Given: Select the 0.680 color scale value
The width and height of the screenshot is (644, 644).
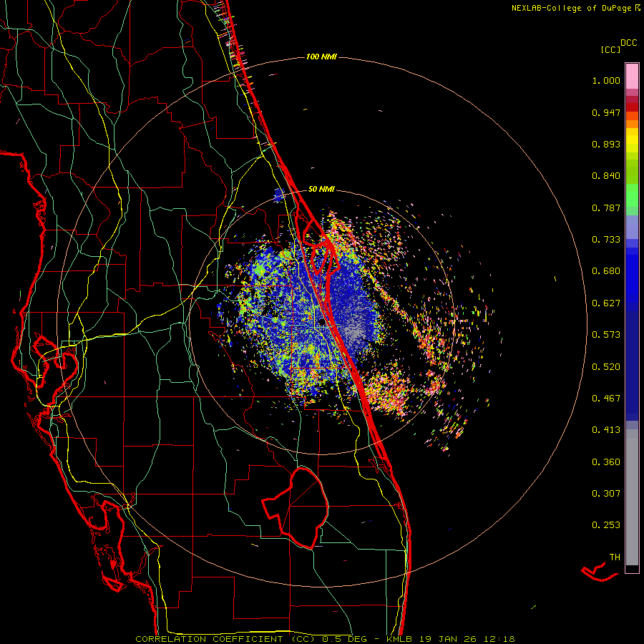Looking at the screenshot, I should coord(606,271).
